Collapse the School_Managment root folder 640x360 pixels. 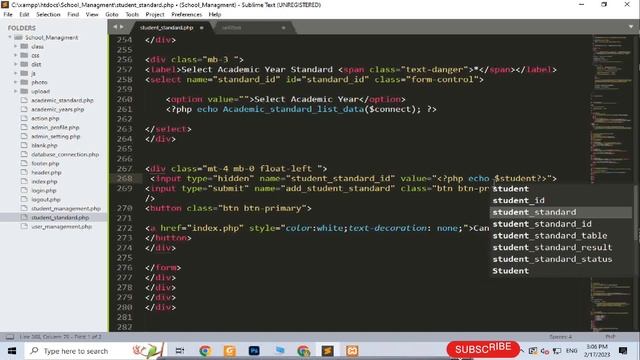click(x=10, y=37)
